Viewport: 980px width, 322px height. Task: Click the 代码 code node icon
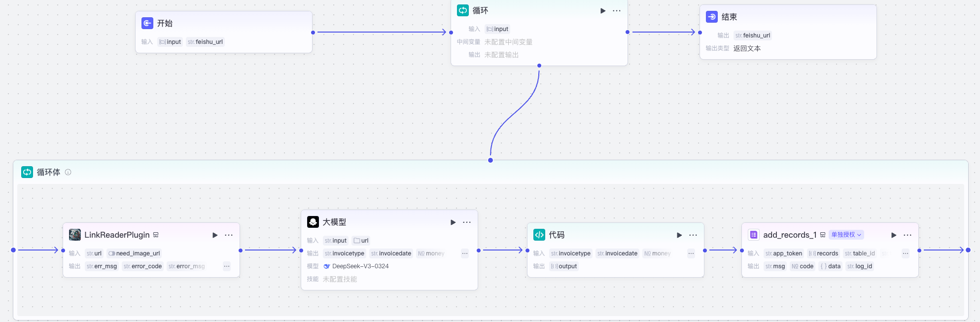539,235
